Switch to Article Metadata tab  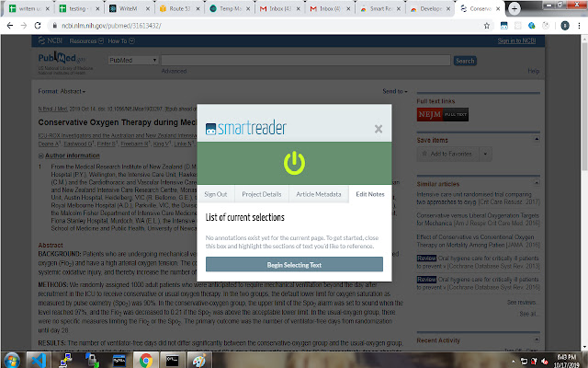coord(319,194)
